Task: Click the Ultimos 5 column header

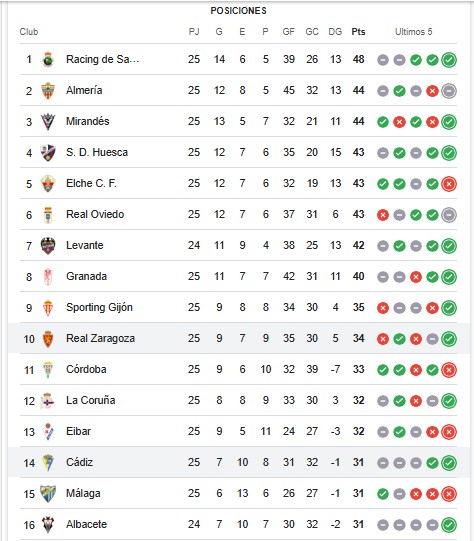Action: click(x=413, y=32)
